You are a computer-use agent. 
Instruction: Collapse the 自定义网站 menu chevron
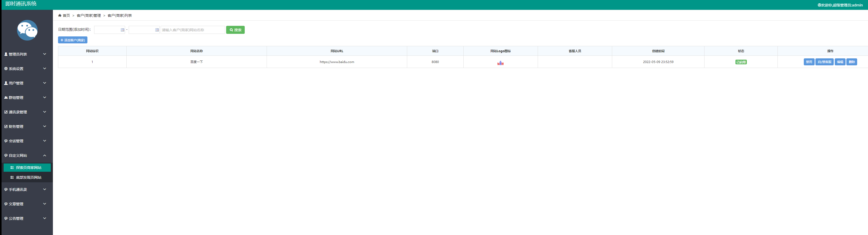tap(44, 156)
